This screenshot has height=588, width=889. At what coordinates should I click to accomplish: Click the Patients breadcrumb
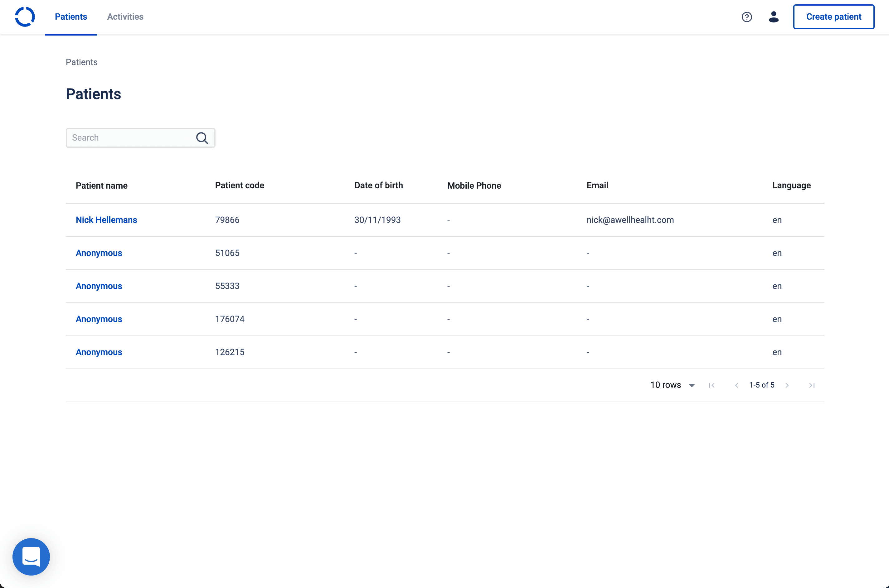point(81,62)
